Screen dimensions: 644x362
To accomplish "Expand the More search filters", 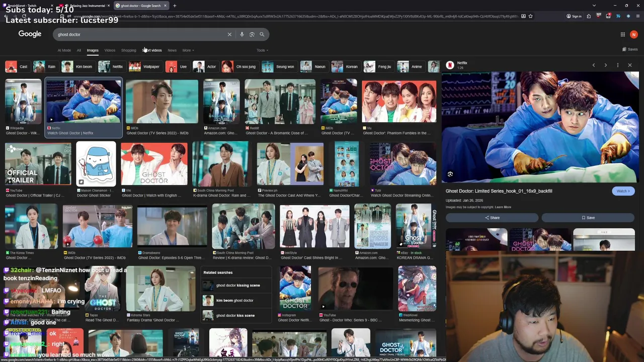I will [188, 50].
